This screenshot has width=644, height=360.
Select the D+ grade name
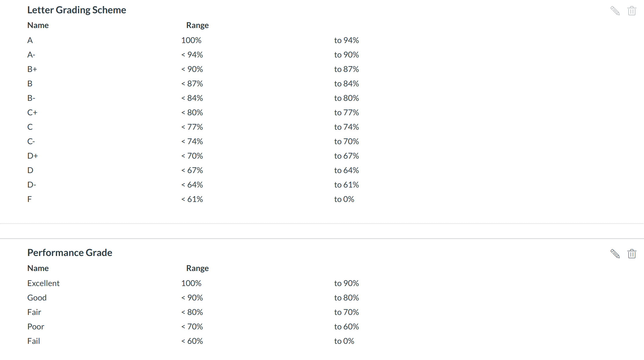32,156
